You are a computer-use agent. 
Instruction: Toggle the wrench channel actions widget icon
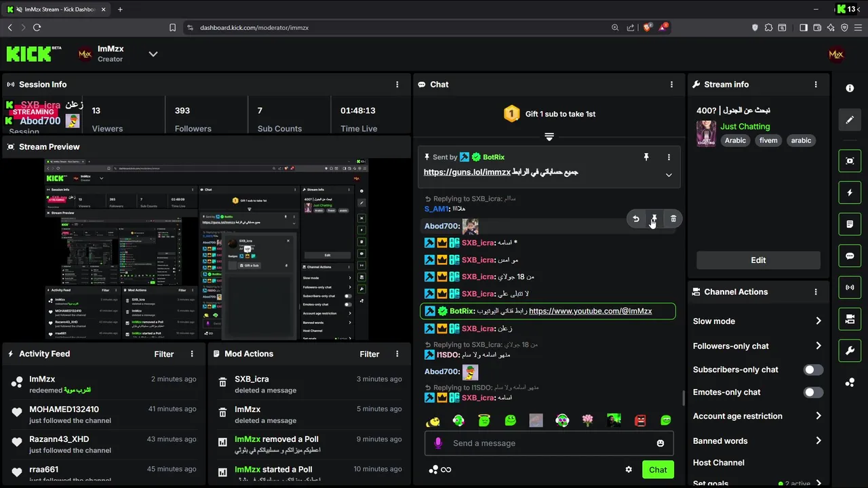point(850,350)
